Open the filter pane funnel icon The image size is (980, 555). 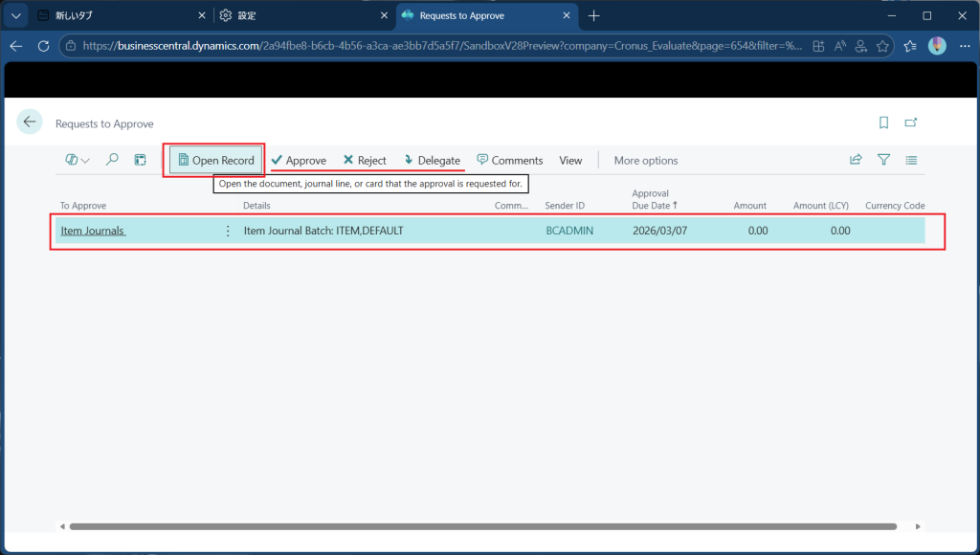click(x=883, y=160)
